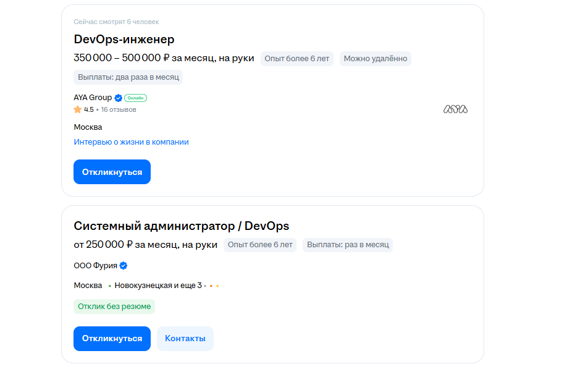588x369 pixels.
Task: Open the DevOps-инженер vacancy title
Action: tap(123, 39)
